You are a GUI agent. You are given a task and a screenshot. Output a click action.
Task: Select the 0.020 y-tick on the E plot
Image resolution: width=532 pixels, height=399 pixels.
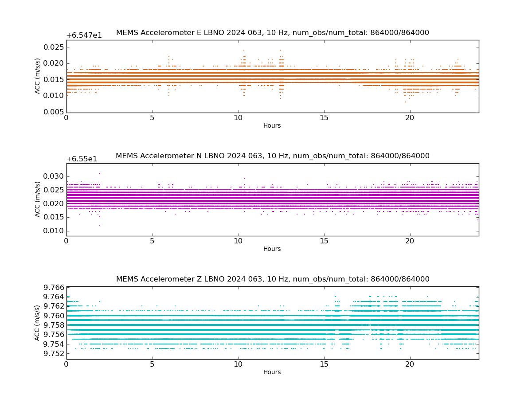[53, 63]
